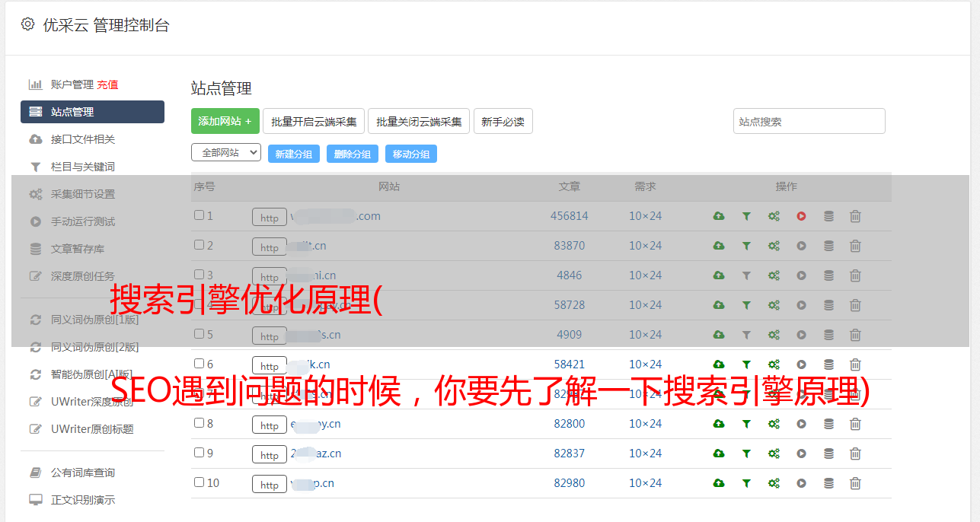Click the gears icon in row 6
The width and height of the screenshot is (980, 522).
(x=774, y=364)
